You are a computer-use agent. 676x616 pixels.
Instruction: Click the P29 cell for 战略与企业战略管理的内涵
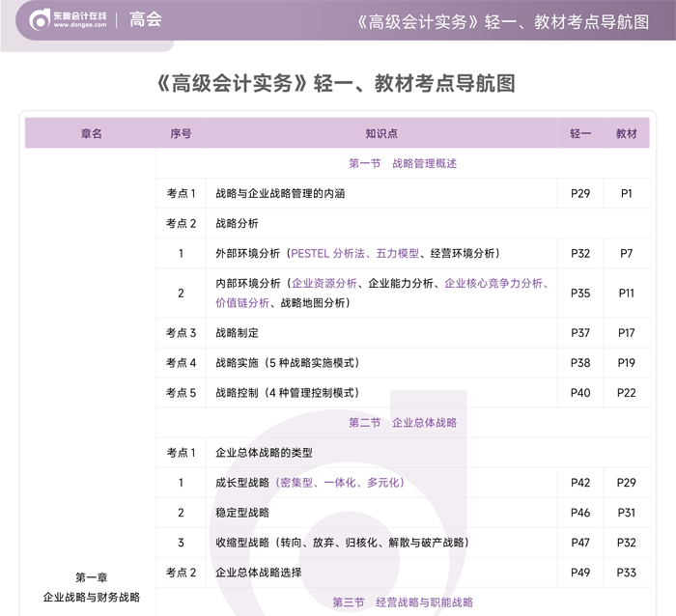click(x=580, y=193)
